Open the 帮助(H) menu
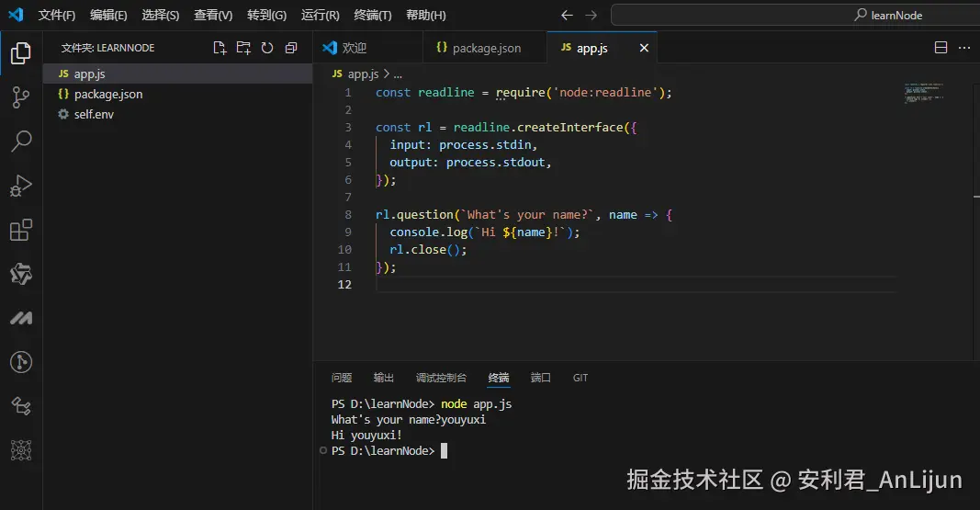 (x=426, y=15)
